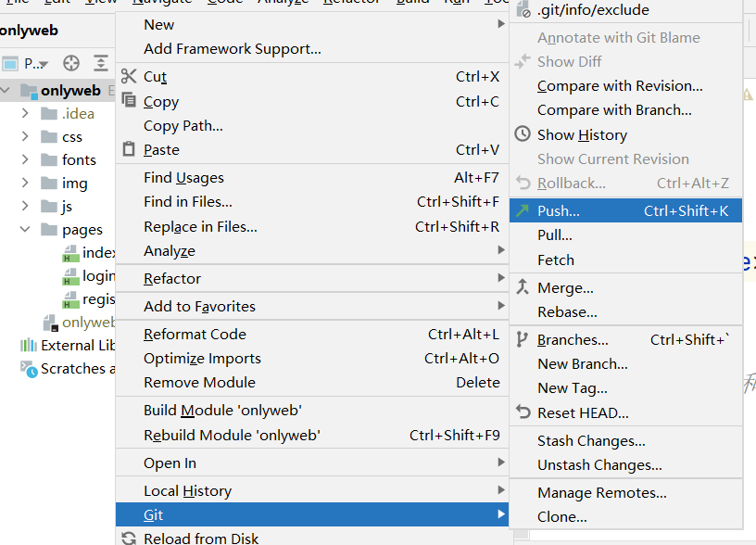Screen dimensions: 756x545
Task: Click the Cut scissors icon
Action: (x=129, y=77)
